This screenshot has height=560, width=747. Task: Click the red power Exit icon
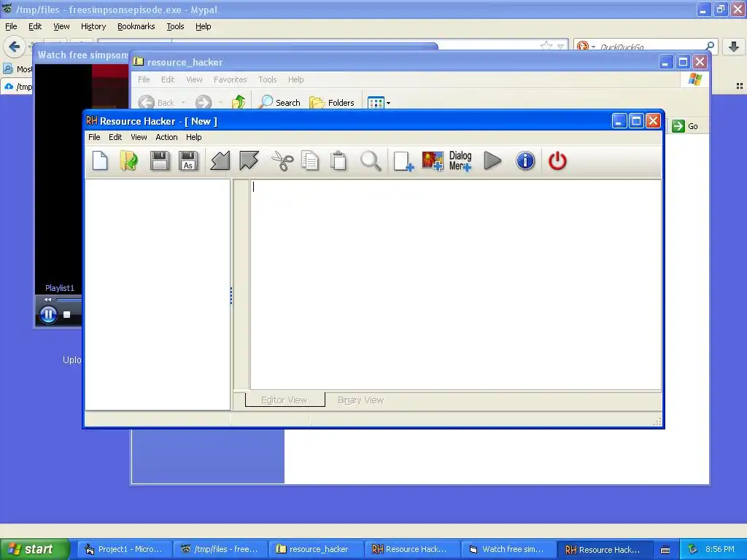(557, 160)
